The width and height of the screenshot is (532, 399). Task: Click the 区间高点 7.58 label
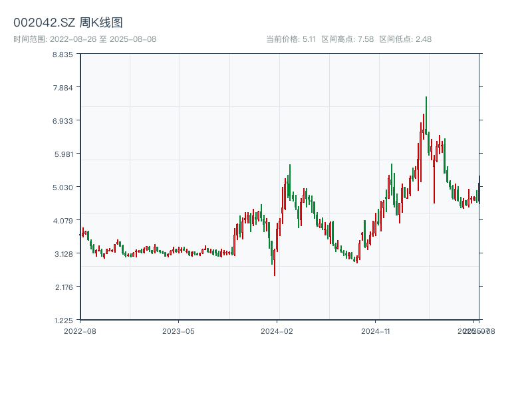(x=348, y=39)
